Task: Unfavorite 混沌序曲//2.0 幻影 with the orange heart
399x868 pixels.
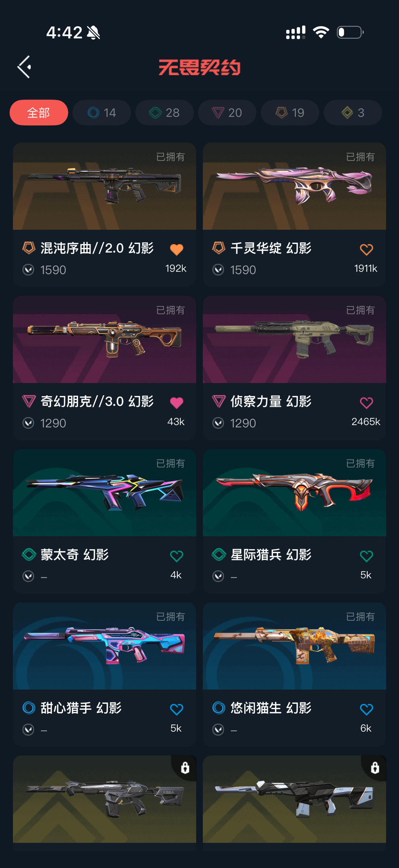Action: pos(177,250)
